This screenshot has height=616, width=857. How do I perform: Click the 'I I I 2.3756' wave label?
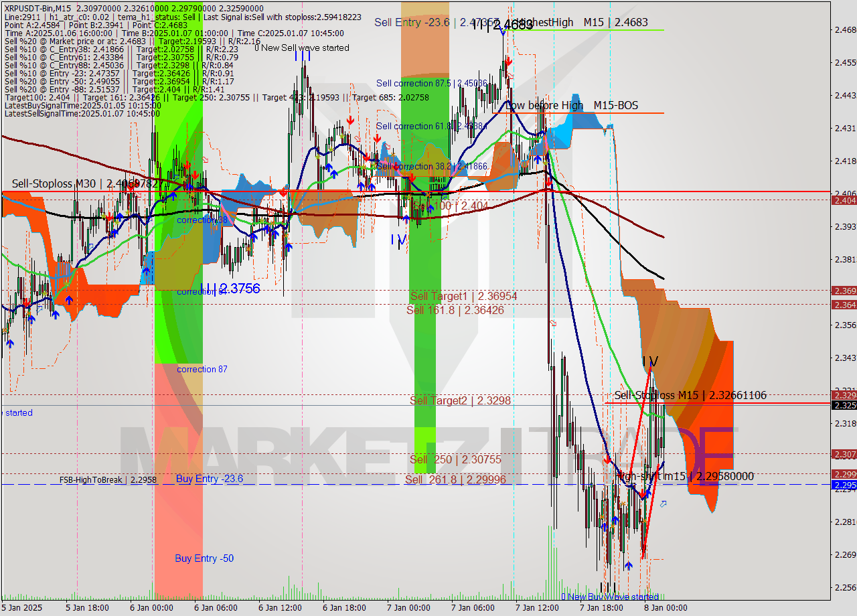pos(230,288)
